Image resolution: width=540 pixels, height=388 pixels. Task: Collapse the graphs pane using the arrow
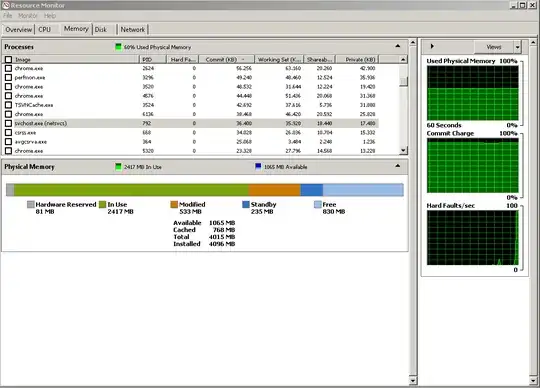pos(432,46)
